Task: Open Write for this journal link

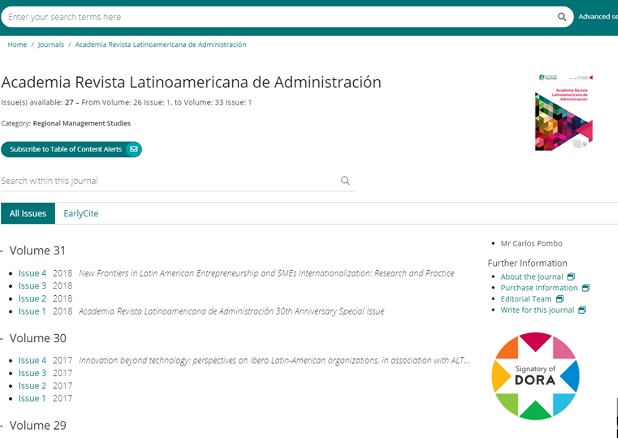Action: [x=537, y=310]
